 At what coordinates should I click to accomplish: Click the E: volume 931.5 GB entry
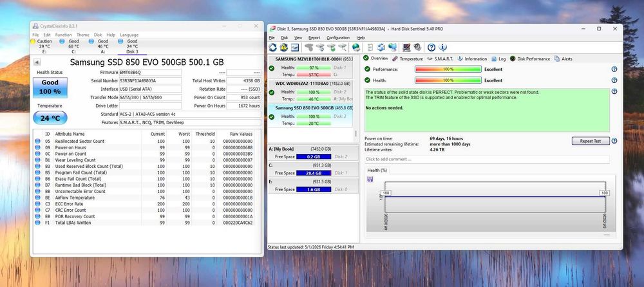click(x=314, y=185)
